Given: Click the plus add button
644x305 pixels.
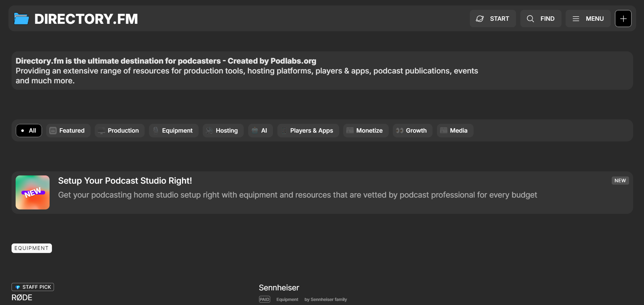Looking at the screenshot, I should click(x=623, y=19).
